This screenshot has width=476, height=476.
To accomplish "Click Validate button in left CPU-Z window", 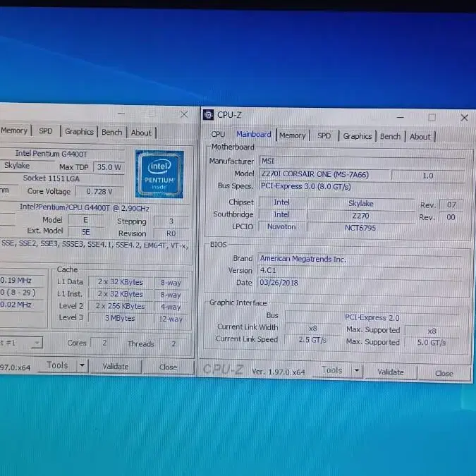I will coord(116,367).
